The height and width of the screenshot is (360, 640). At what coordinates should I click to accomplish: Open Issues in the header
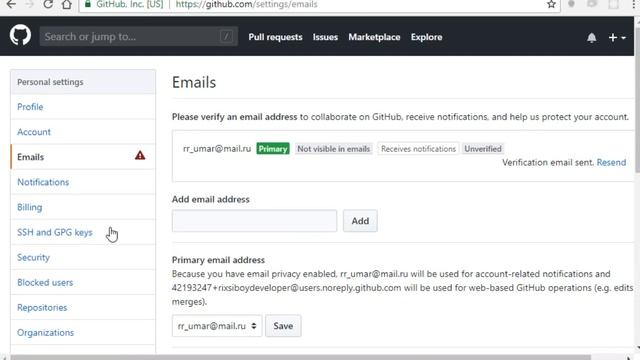(325, 37)
